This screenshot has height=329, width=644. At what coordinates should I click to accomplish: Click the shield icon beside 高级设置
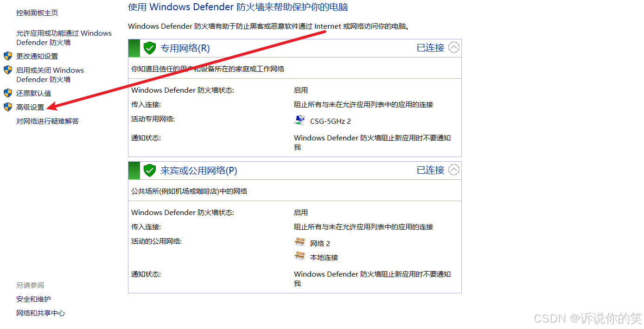click(8, 107)
